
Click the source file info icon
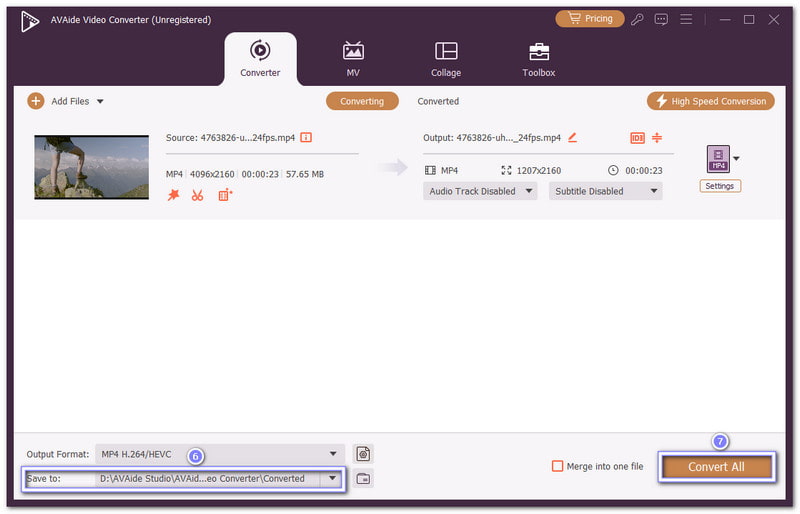coord(306,138)
